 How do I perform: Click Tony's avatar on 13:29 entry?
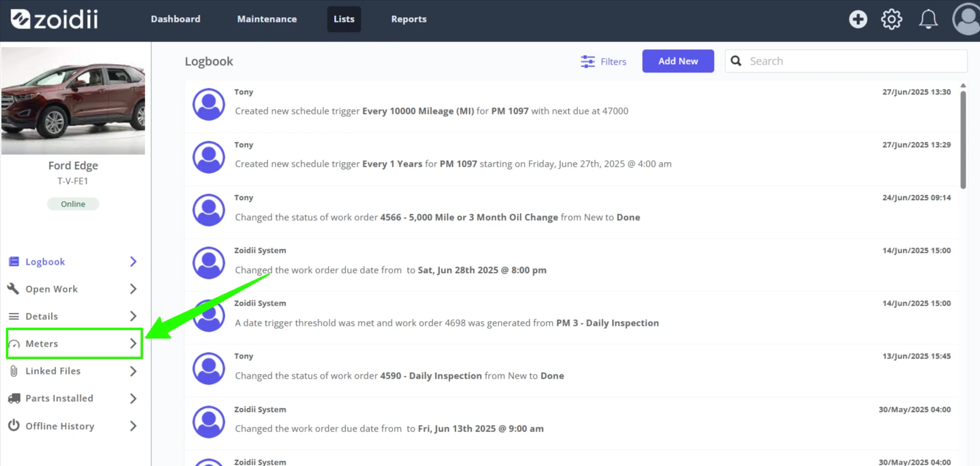pyautogui.click(x=208, y=157)
